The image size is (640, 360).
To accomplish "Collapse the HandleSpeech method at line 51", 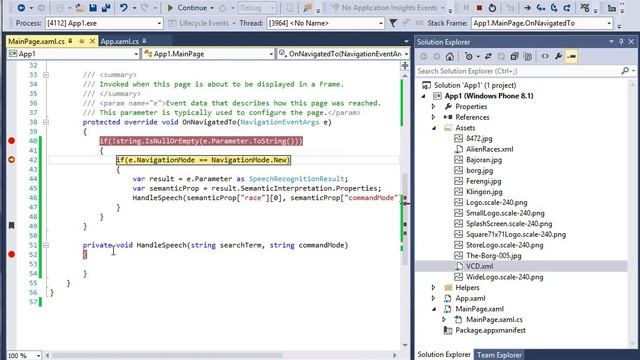I will [46, 245].
